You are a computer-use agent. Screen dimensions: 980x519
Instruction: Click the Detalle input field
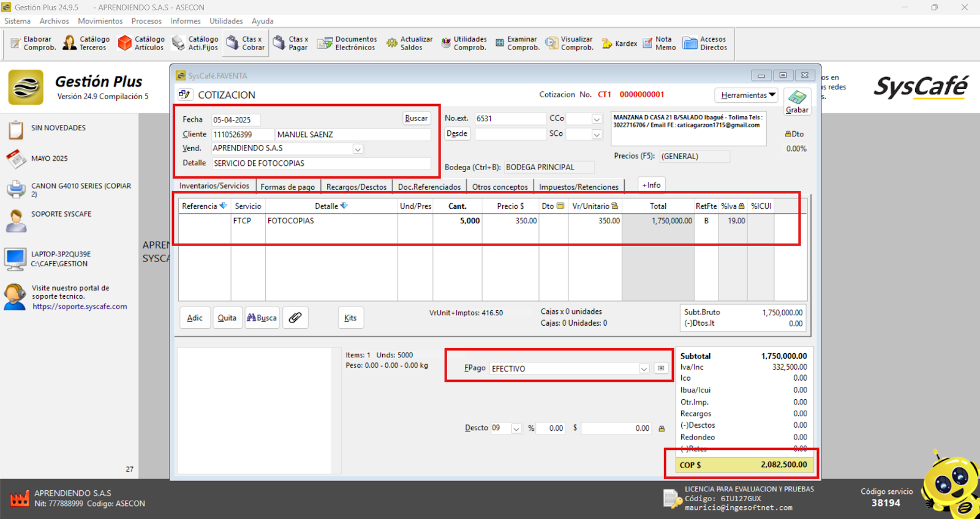click(x=321, y=163)
